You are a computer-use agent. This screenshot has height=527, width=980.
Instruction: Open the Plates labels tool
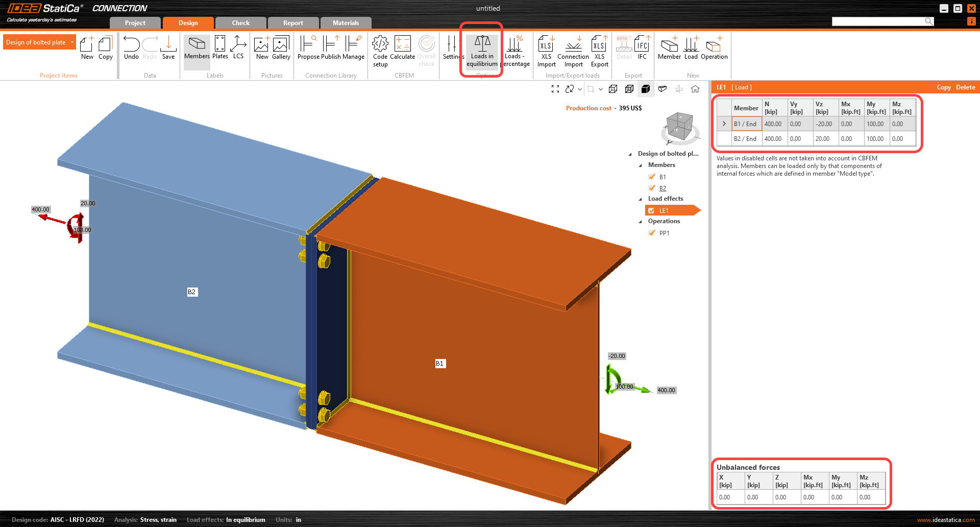(x=220, y=50)
